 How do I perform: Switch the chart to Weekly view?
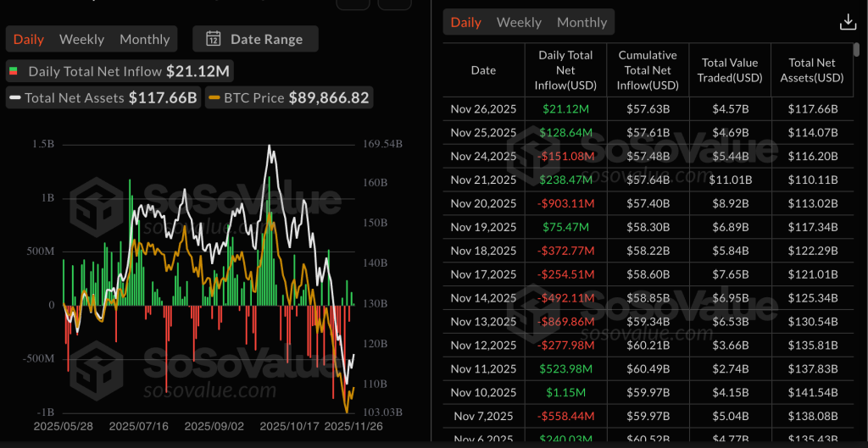click(81, 39)
